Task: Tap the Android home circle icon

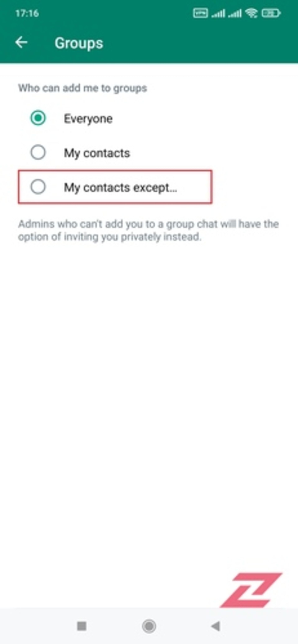Action: (x=149, y=626)
